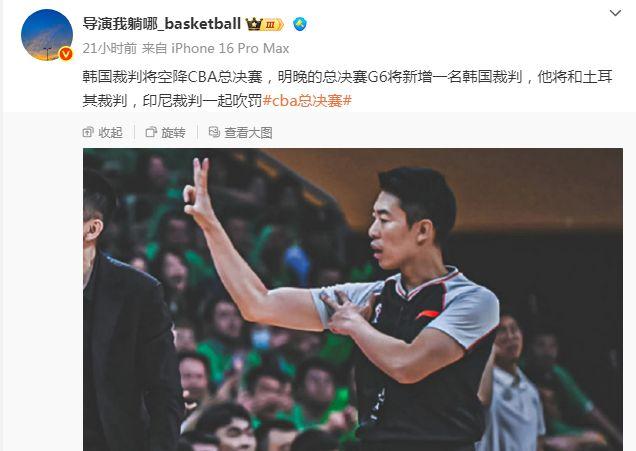Screen dimensions: 636x451
Task: Click the gold crown VIP icon
Action: tap(254, 24)
